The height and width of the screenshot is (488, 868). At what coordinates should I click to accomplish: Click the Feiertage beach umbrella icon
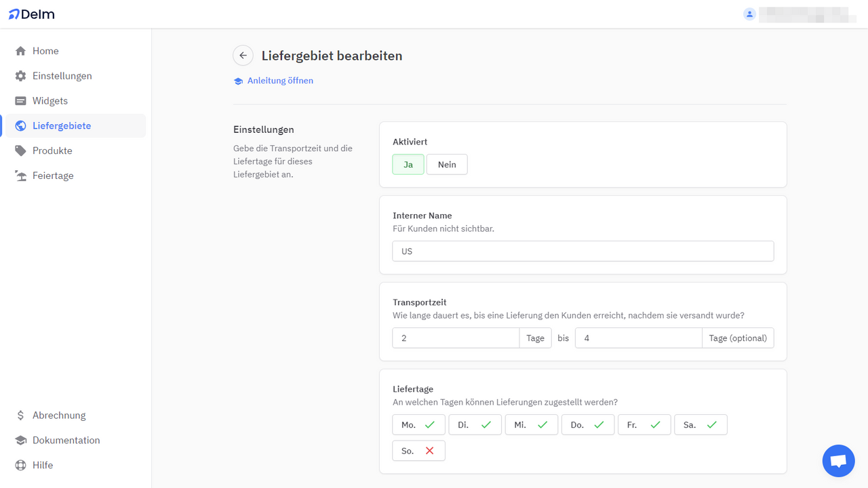pos(20,176)
